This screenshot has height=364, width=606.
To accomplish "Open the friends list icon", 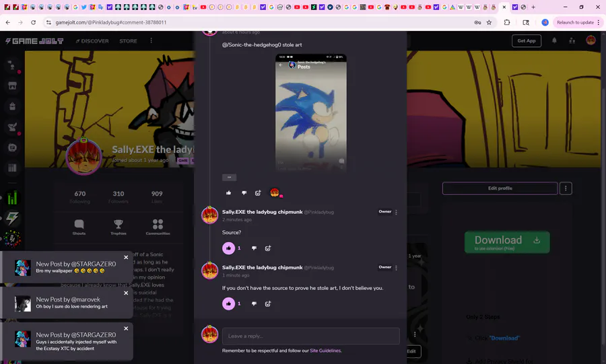I will point(572,40).
